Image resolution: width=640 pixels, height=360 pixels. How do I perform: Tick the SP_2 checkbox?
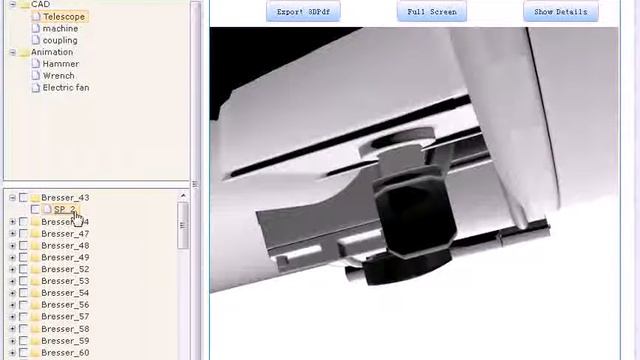35,209
